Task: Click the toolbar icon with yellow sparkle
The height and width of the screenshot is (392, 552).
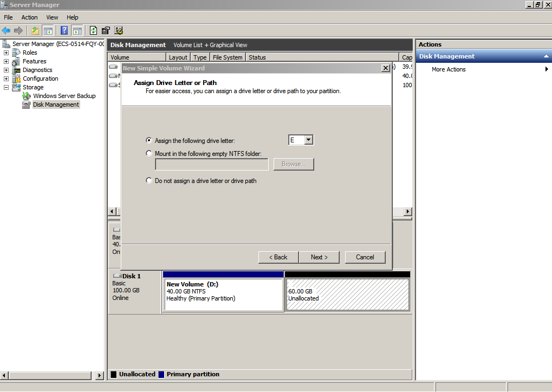Action: pyautogui.click(x=119, y=31)
